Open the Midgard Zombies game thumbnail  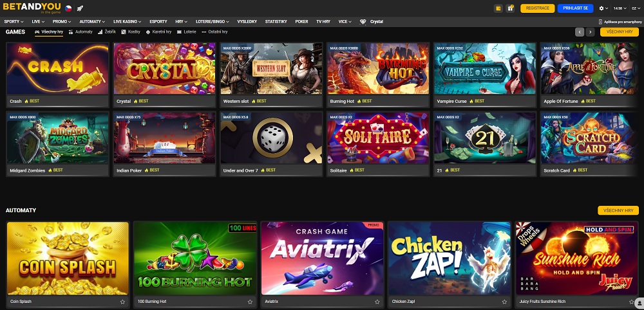[x=57, y=138]
